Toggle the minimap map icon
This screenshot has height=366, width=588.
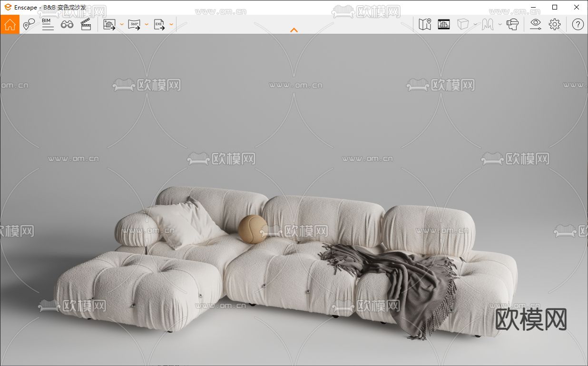(425, 24)
